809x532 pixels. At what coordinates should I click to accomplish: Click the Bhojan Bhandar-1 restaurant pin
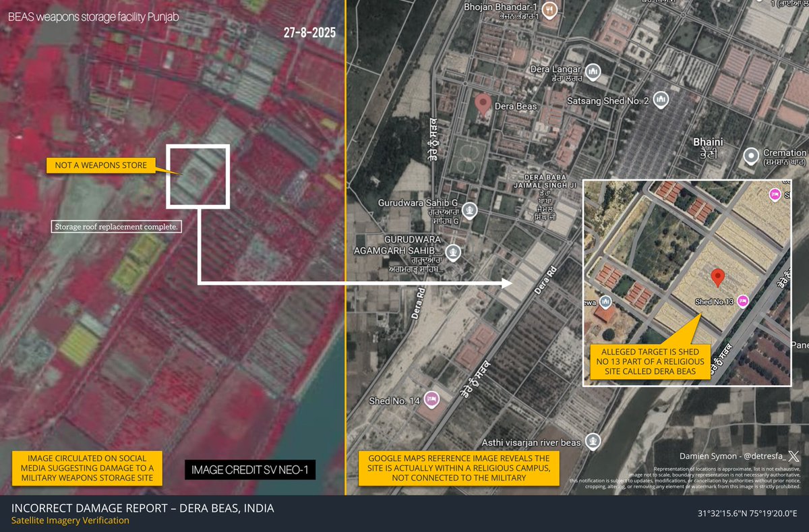[551, 10]
